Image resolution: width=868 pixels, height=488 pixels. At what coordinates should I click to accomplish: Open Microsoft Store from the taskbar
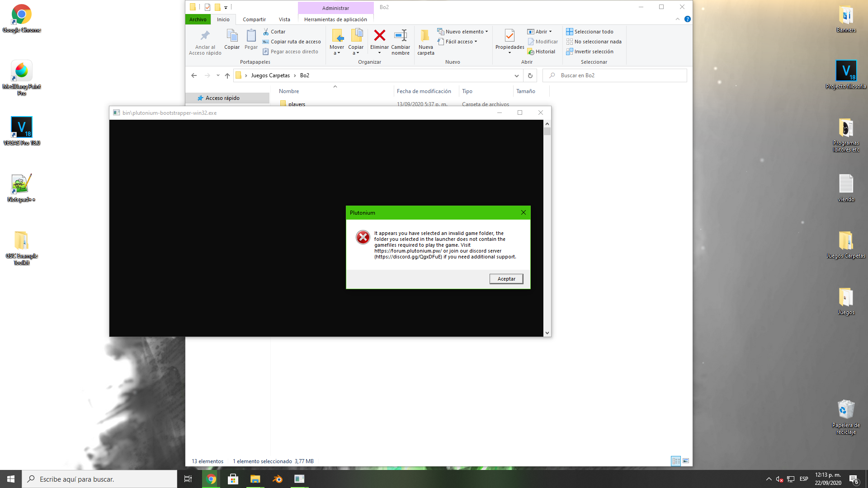pyautogui.click(x=233, y=479)
